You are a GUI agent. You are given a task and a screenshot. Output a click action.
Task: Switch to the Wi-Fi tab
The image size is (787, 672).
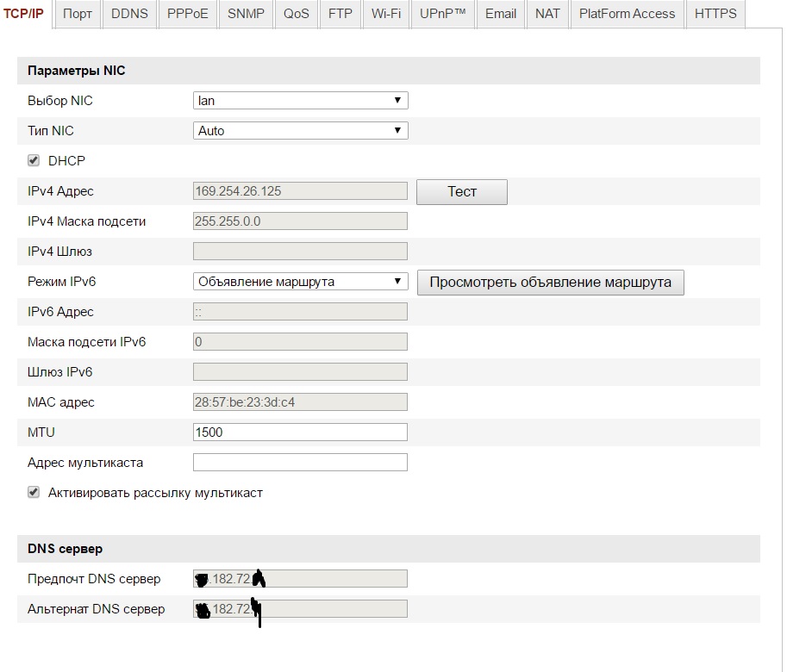pos(386,14)
